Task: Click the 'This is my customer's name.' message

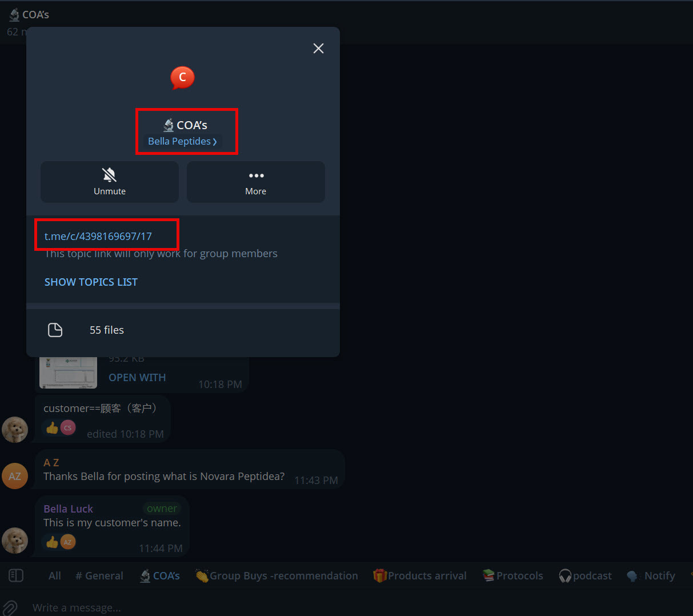Action: pyautogui.click(x=112, y=522)
